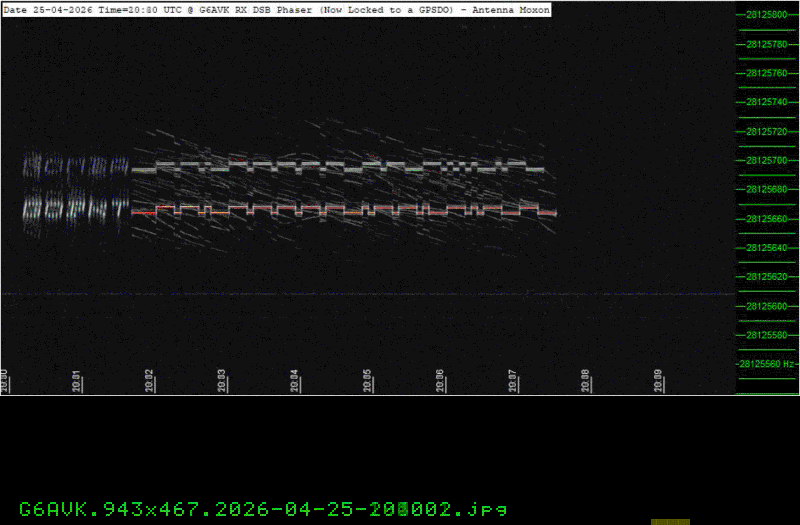Click the header text with date and callsign
The height and width of the screenshot is (525, 800).
tap(277, 9)
